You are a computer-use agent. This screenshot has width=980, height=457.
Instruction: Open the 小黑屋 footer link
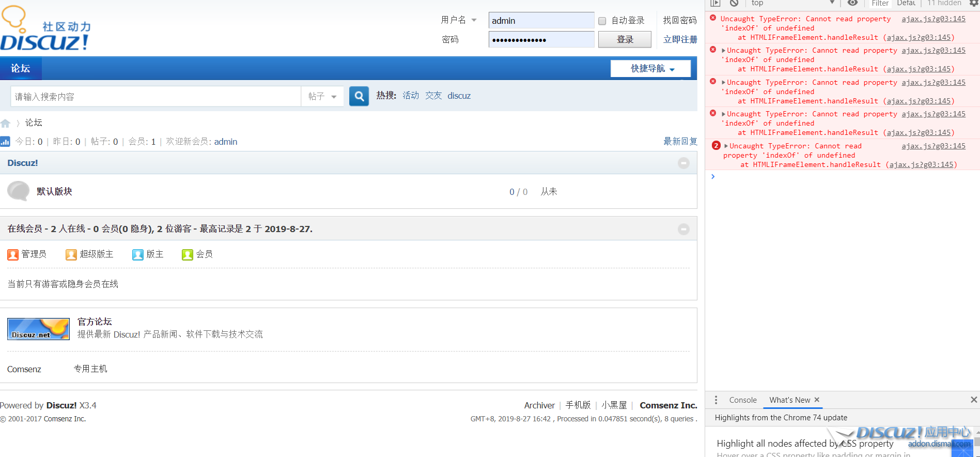[x=614, y=405]
